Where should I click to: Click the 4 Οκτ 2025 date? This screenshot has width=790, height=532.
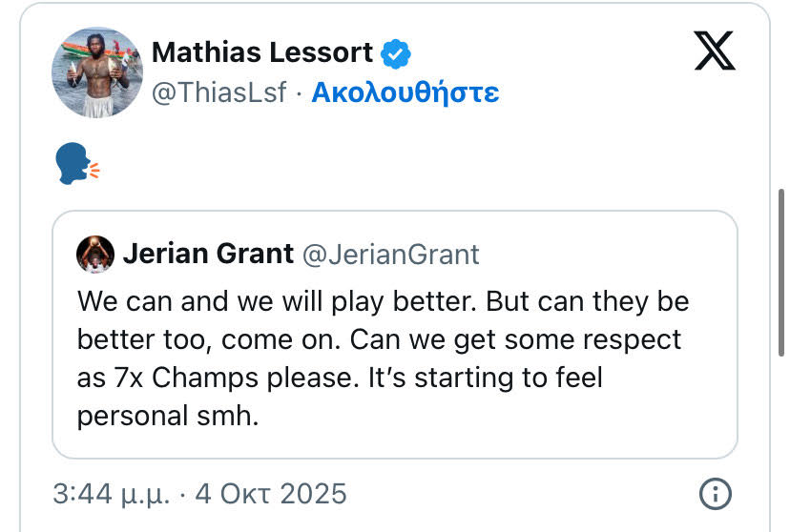click(270, 494)
